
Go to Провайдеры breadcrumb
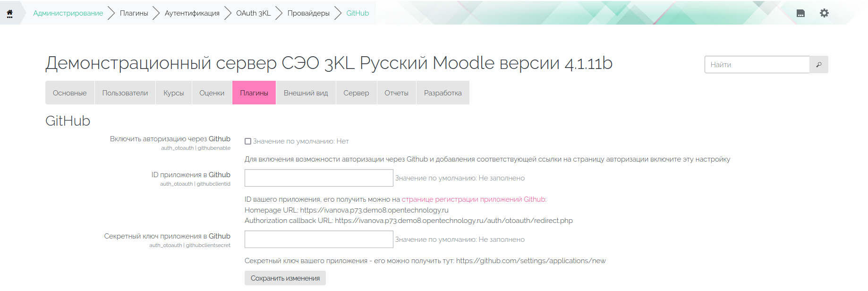point(308,13)
